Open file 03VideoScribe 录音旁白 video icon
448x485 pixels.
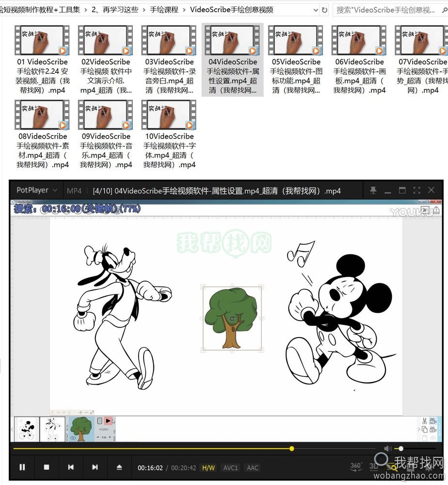pos(169,40)
